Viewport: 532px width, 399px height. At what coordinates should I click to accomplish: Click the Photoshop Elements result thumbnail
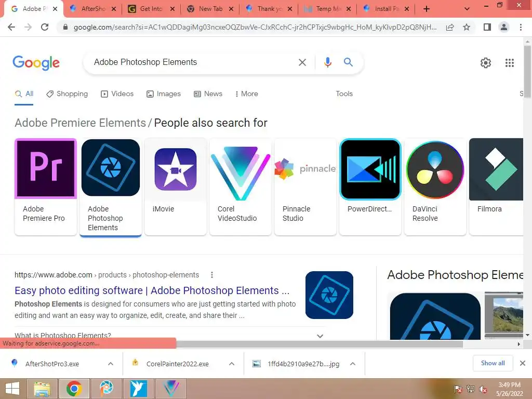329,295
